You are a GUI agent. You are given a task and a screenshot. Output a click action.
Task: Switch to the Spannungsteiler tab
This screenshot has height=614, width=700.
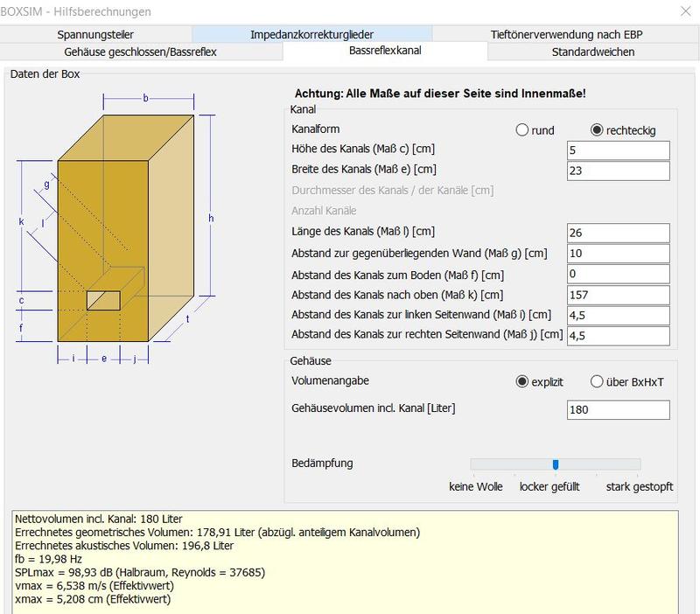coord(95,34)
